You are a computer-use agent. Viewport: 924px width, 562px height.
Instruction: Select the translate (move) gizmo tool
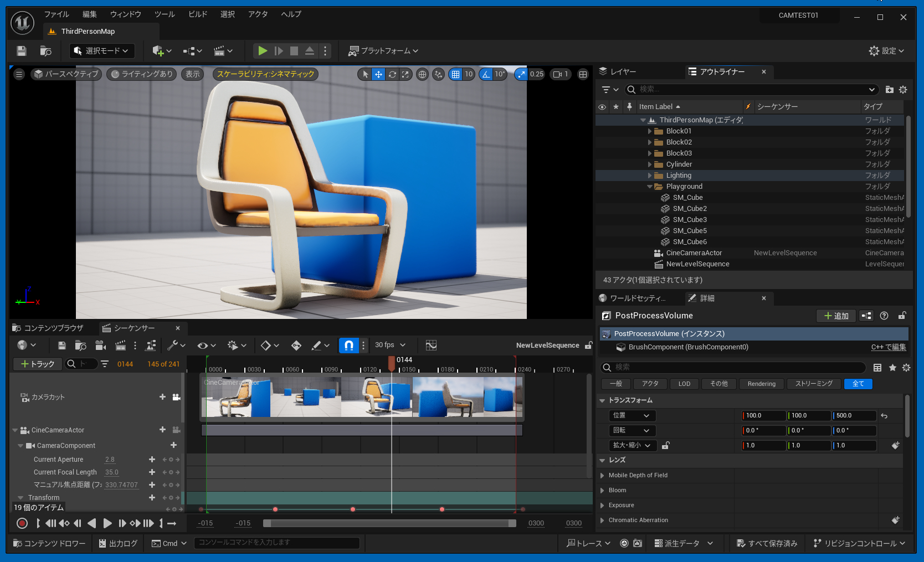tap(378, 74)
